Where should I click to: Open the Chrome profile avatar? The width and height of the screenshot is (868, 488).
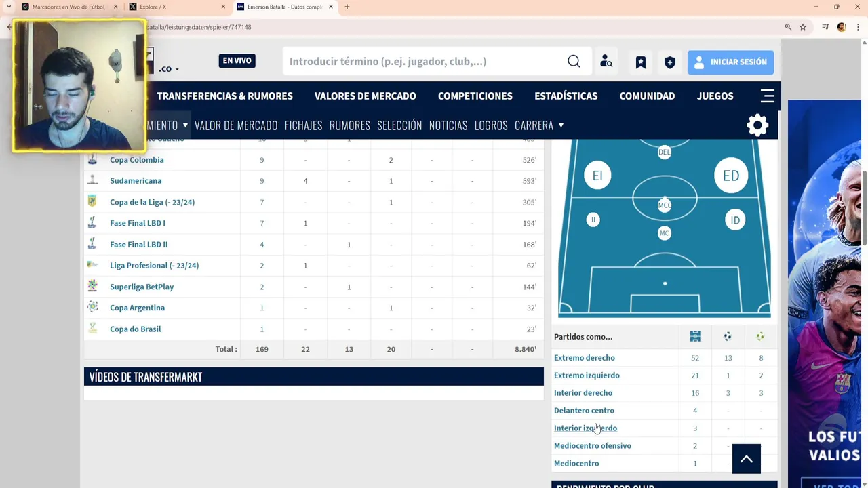coord(842,27)
